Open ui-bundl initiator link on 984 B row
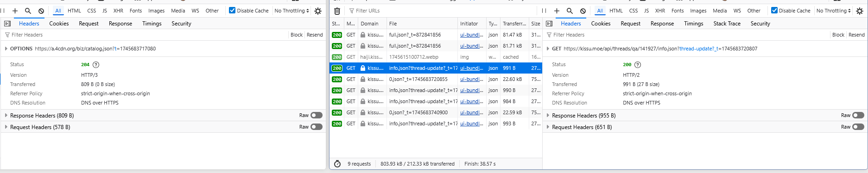 pyautogui.click(x=471, y=101)
